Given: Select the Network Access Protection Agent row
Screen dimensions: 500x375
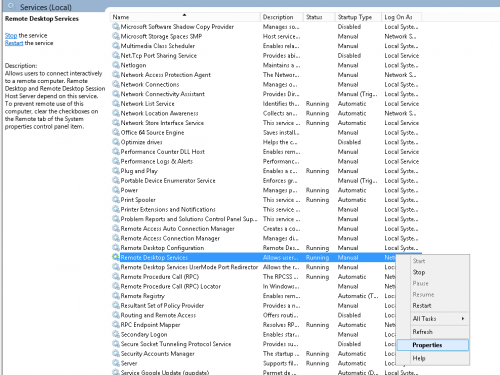Looking at the screenshot, I should (x=266, y=75).
